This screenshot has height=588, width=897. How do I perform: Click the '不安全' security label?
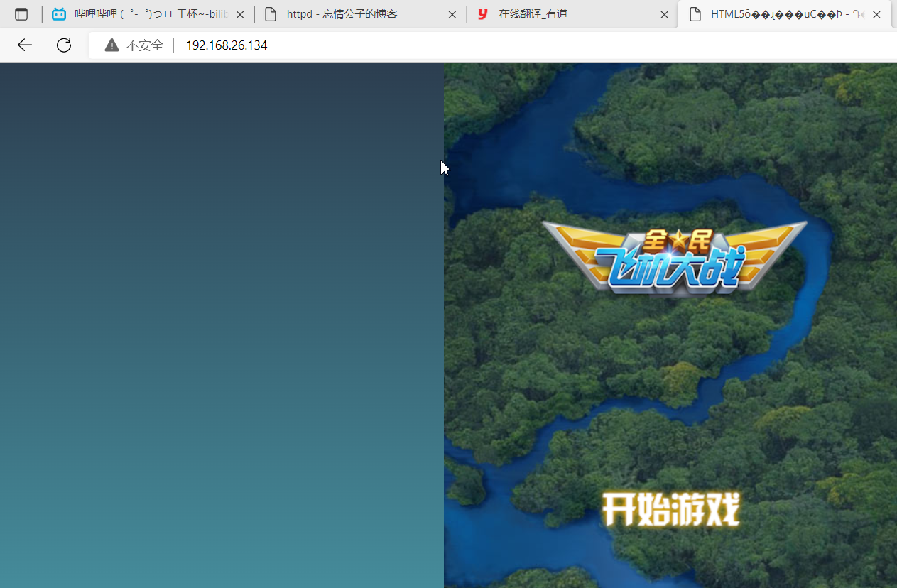point(144,45)
